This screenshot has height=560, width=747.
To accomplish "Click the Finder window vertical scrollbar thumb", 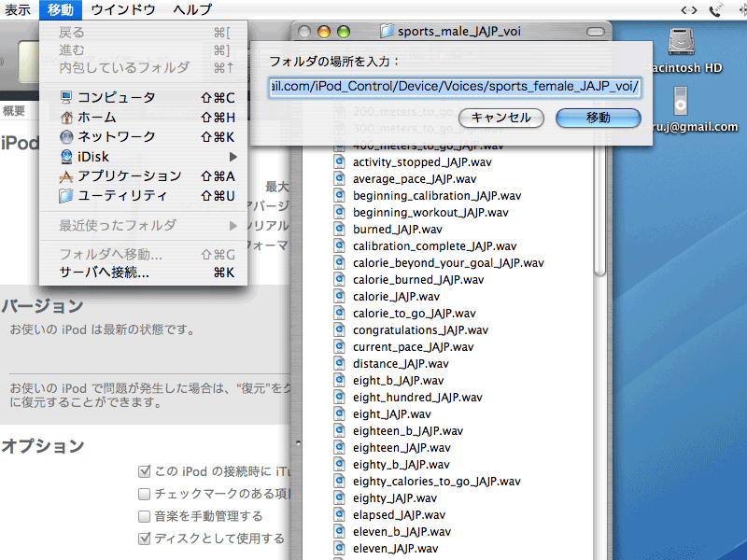I will [600, 209].
